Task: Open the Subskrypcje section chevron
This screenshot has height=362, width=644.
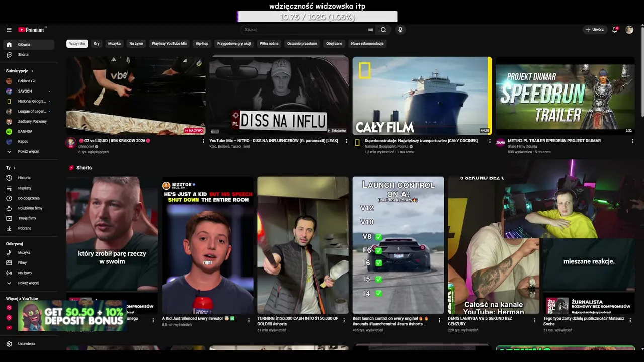Action: [x=32, y=71]
